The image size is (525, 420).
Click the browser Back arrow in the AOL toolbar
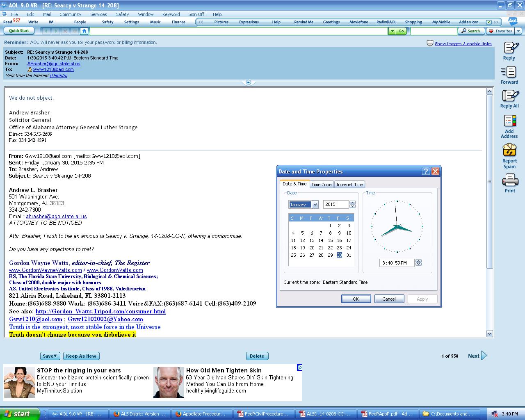click(46, 31)
